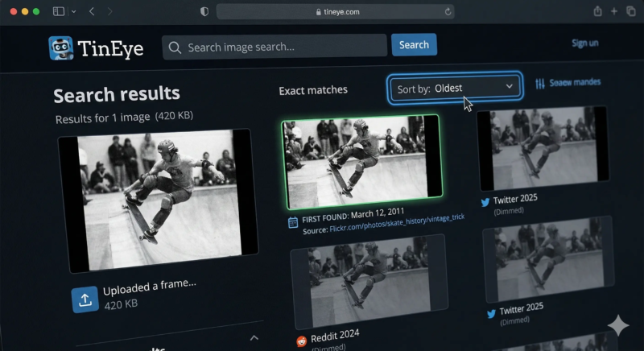Viewport: 644px width, 351px height.
Task: Click the blue Search button
Action: pyautogui.click(x=414, y=45)
